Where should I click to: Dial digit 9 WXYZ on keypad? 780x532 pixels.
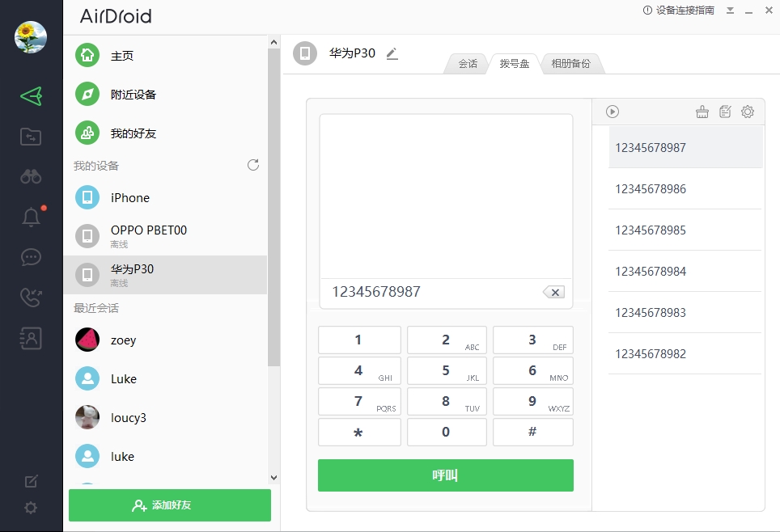point(532,402)
